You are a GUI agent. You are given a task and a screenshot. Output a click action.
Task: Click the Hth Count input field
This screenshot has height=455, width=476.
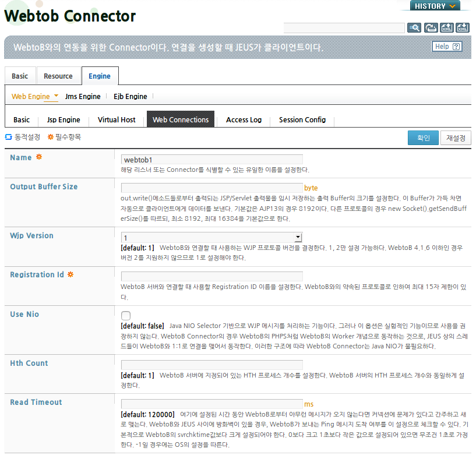(212, 365)
